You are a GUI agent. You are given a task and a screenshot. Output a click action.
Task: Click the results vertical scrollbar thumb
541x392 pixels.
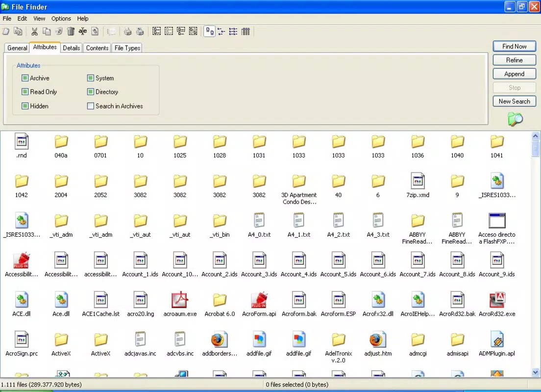535,148
